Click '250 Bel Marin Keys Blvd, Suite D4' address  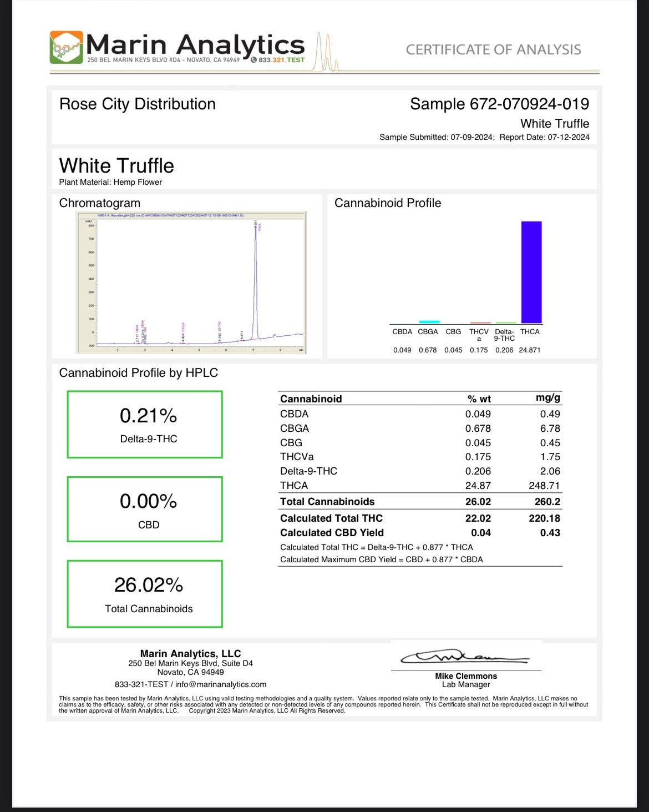click(191, 663)
